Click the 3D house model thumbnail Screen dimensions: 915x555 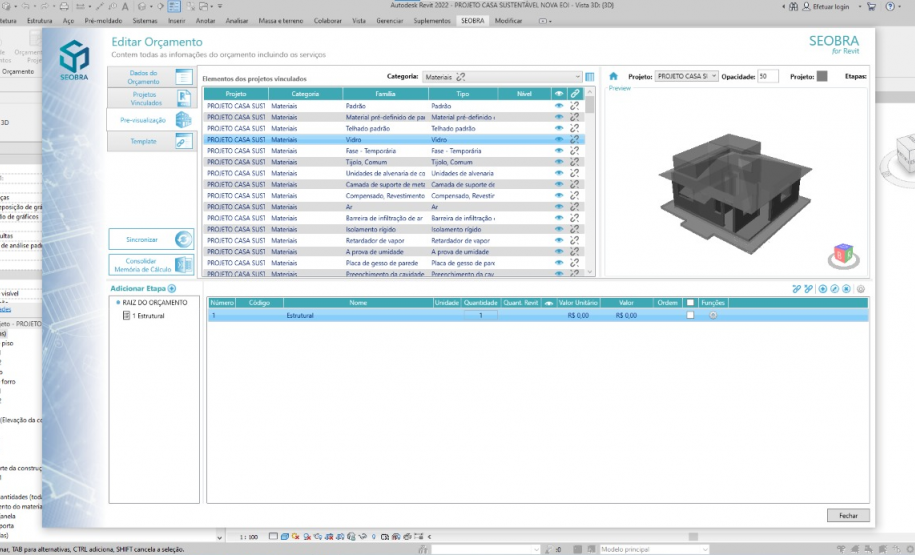coord(735,193)
